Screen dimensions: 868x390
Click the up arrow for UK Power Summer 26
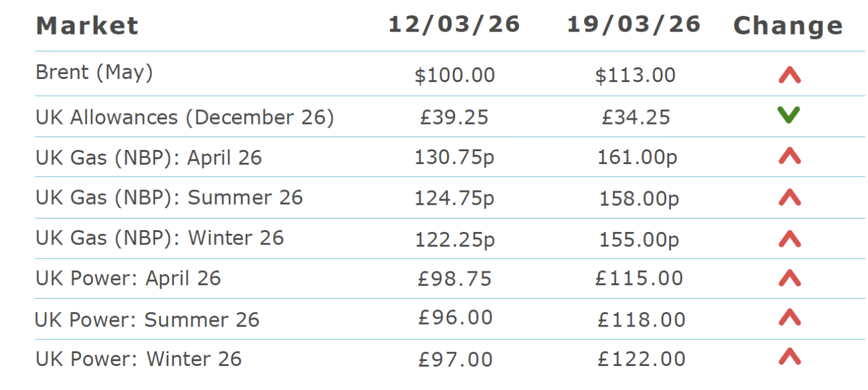[789, 318]
